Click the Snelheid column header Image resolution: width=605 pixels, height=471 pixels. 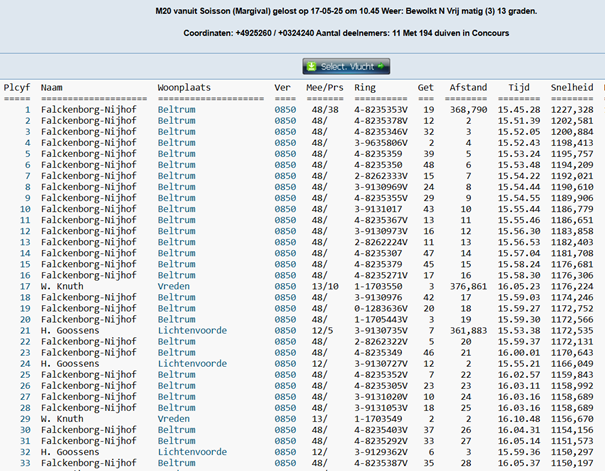coord(571,88)
